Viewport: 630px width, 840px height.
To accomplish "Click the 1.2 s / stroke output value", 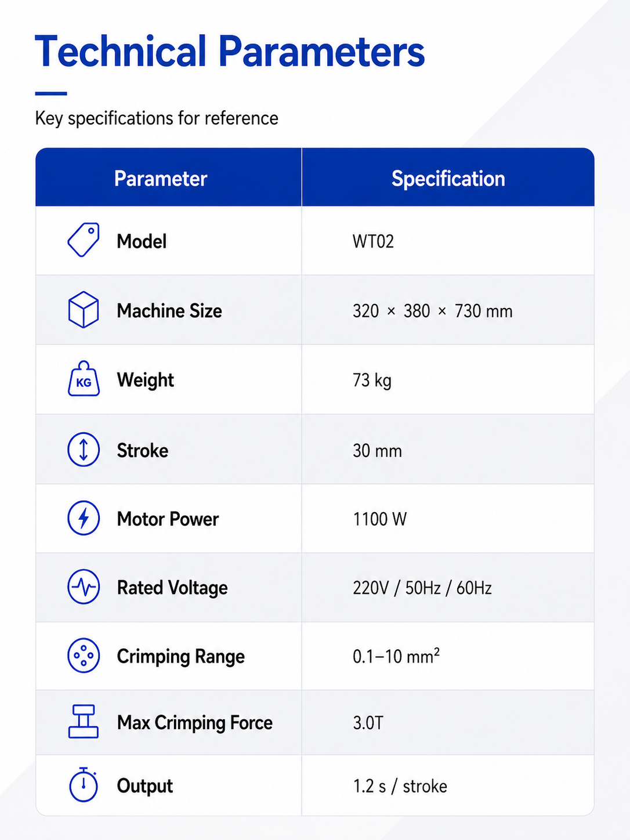I will (x=400, y=786).
